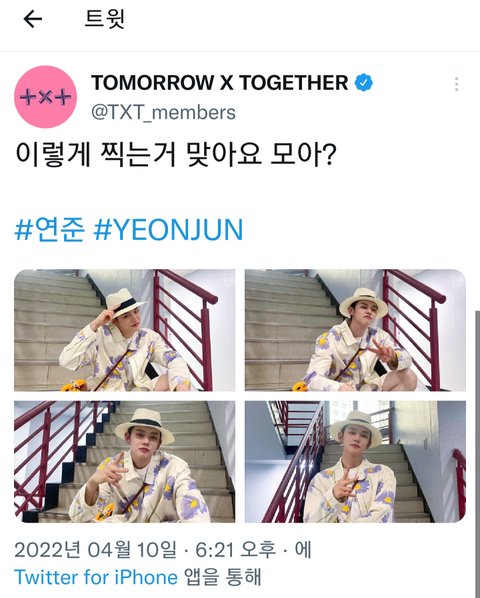
Task: Click the 앱을 통해 text after source
Action: [223, 577]
